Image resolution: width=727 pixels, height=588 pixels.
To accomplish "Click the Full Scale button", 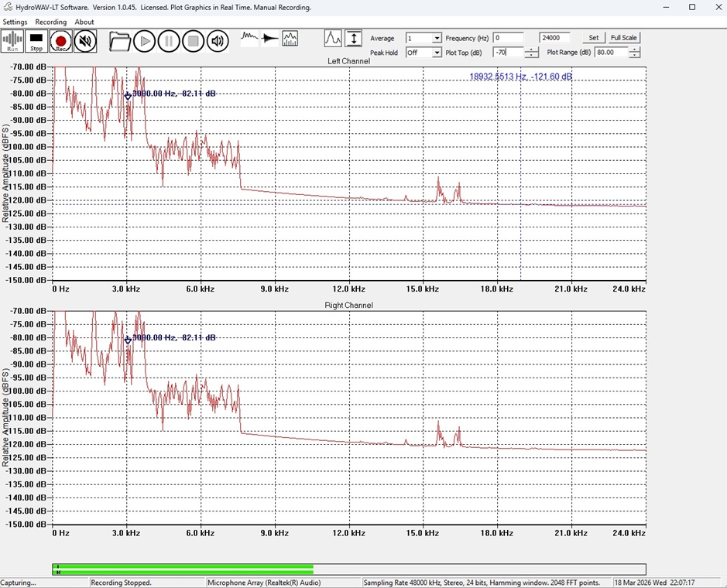I will (x=623, y=38).
